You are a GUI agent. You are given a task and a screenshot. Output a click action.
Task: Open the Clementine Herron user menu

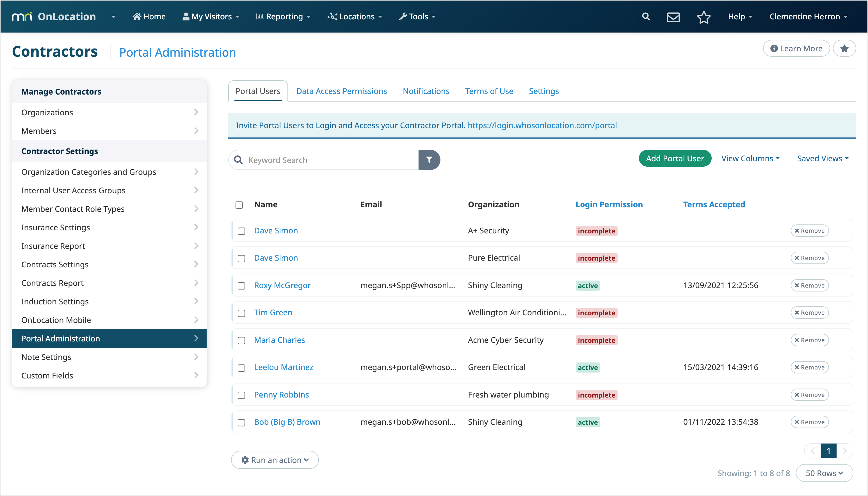pyautogui.click(x=808, y=16)
